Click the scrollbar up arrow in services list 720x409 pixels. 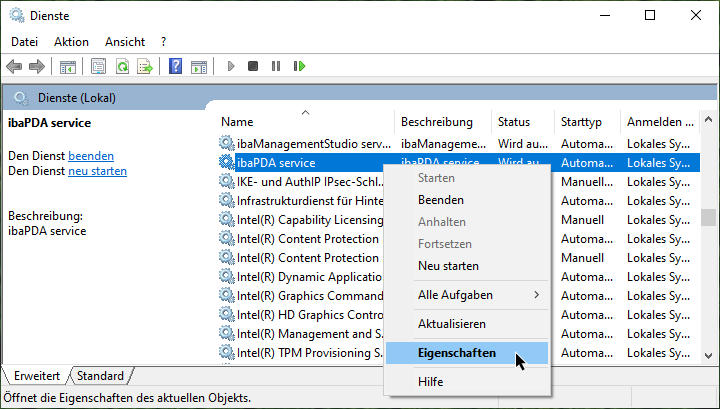click(x=709, y=120)
